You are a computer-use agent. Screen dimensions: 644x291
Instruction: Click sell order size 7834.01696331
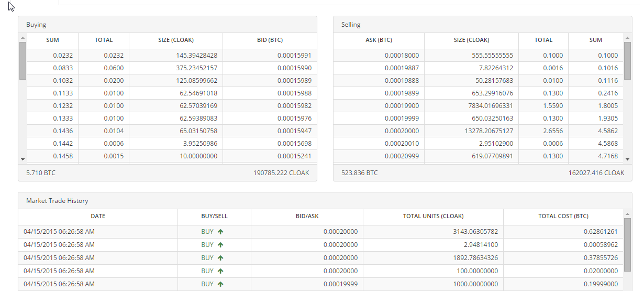coord(491,105)
